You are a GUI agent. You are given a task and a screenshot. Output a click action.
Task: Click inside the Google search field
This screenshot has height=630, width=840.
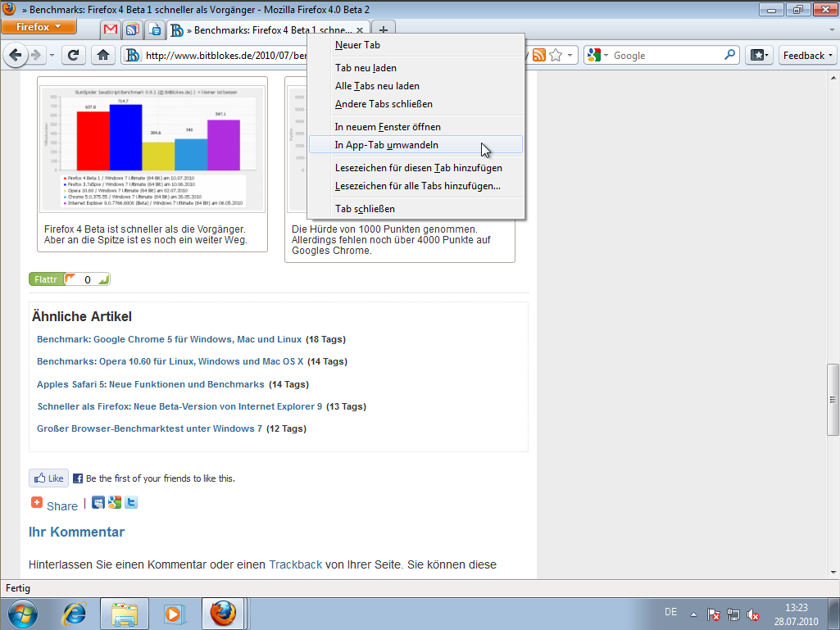[667, 55]
